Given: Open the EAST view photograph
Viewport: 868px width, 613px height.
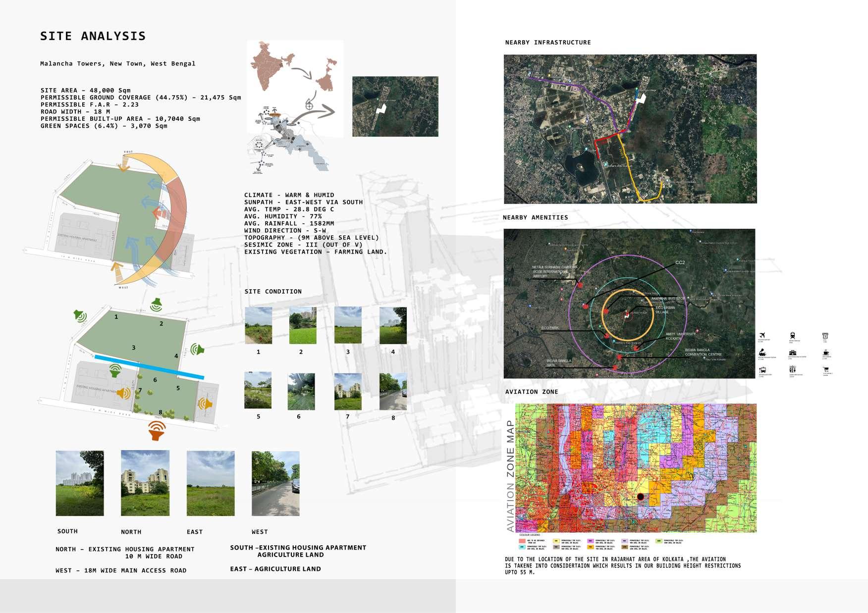Looking at the screenshot, I should pyautogui.click(x=211, y=483).
